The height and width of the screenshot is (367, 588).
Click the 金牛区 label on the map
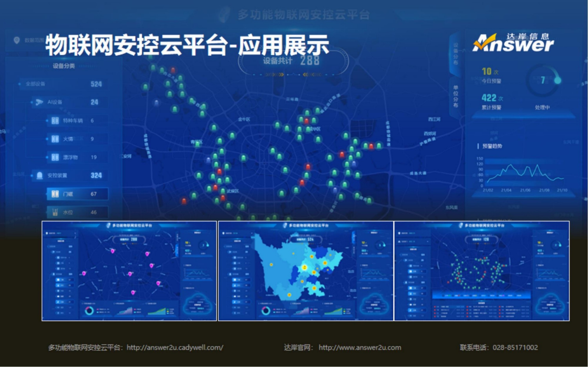click(x=244, y=119)
